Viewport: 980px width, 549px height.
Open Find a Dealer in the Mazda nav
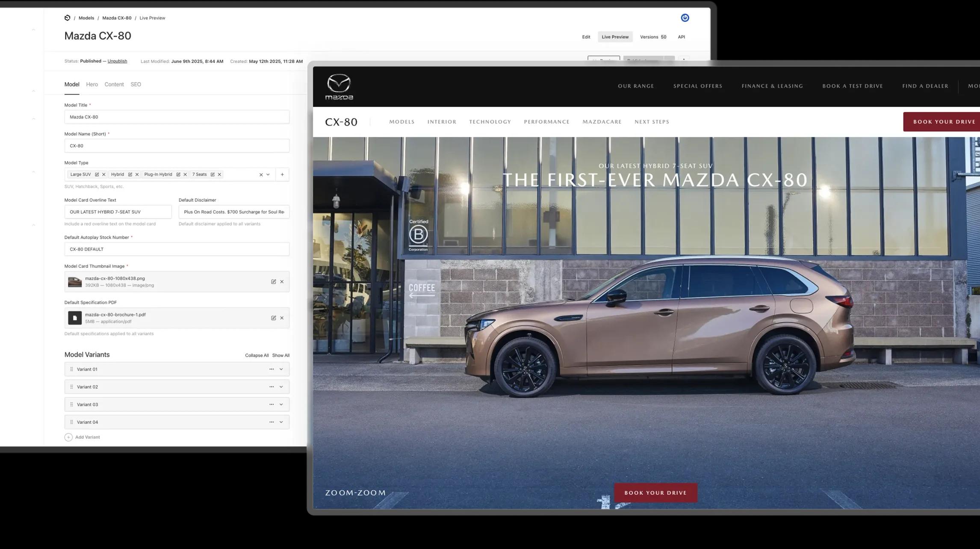pyautogui.click(x=925, y=86)
